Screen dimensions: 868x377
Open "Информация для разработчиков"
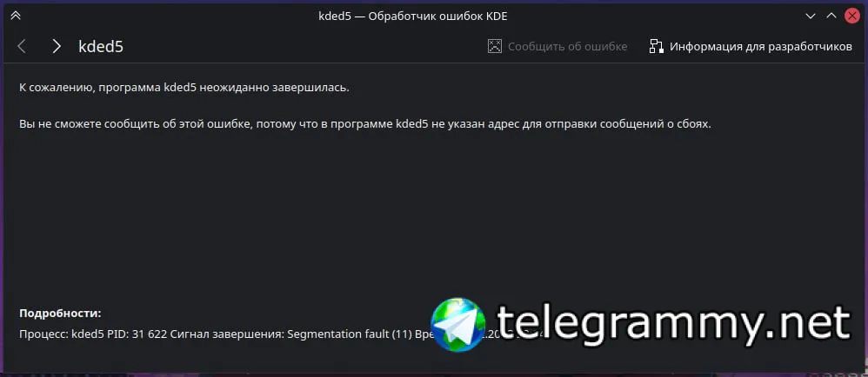[x=761, y=46]
